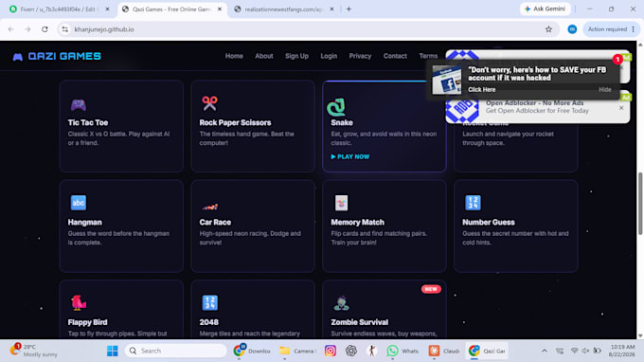The width and height of the screenshot is (644, 362).
Task: Click the Rock Paper Scissors scissors icon
Action: (209, 103)
